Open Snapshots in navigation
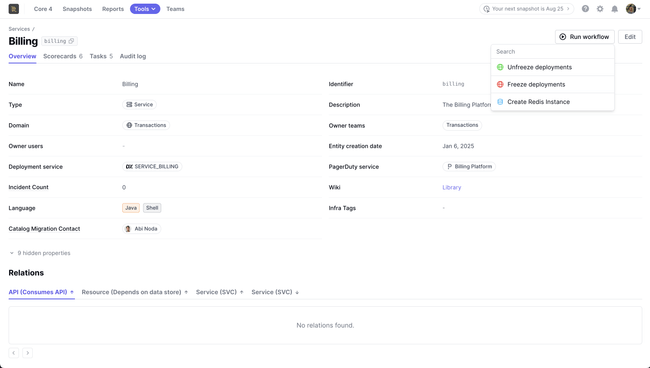Viewport: 650px width, 368px height. tap(77, 9)
